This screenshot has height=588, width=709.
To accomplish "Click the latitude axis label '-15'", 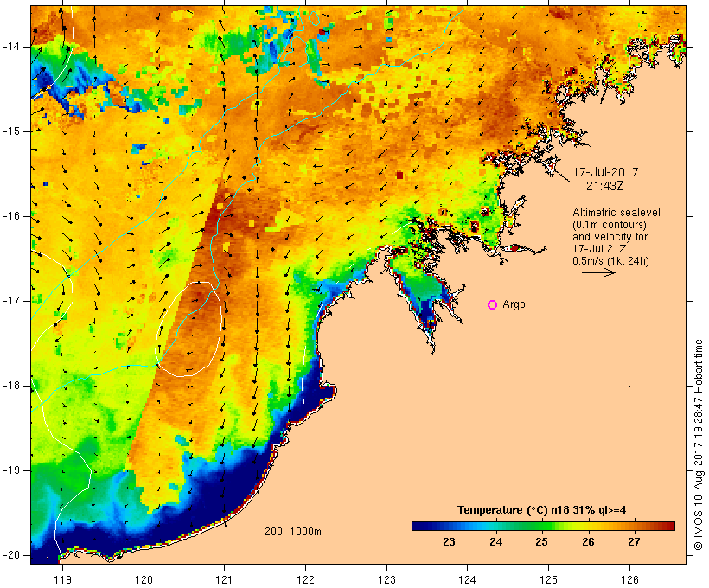I will point(12,131).
